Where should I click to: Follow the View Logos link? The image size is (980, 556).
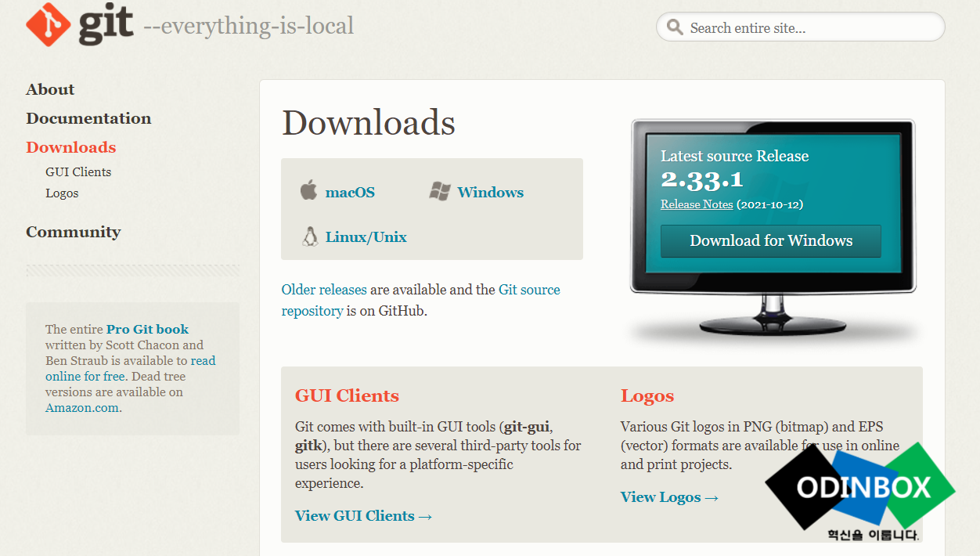pos(670,496)
